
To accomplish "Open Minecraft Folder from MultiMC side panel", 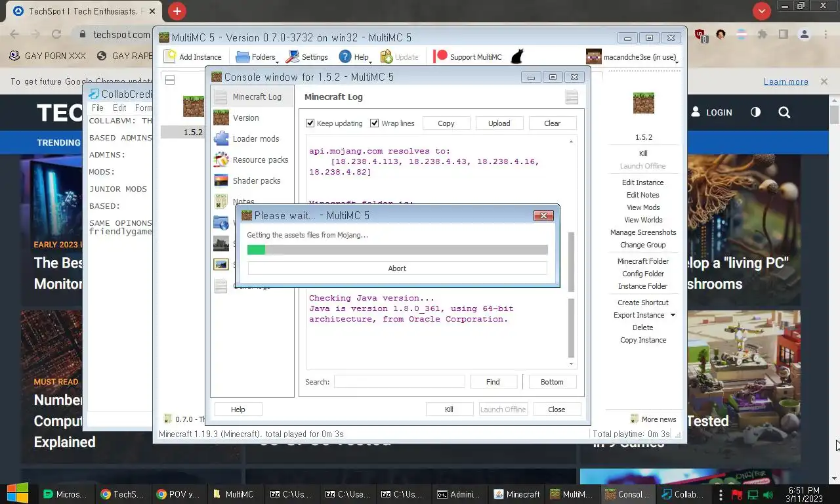I will (643, 261).
